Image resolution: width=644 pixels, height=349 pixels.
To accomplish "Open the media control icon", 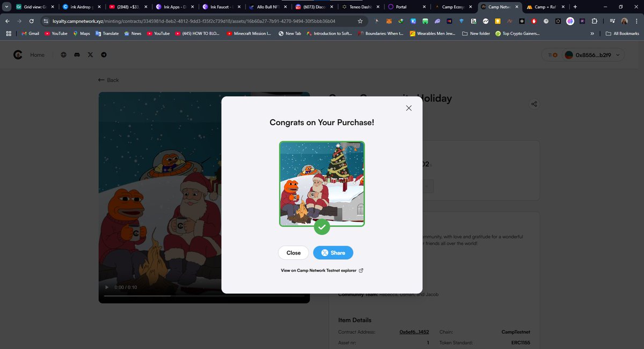I will [612, 21].
